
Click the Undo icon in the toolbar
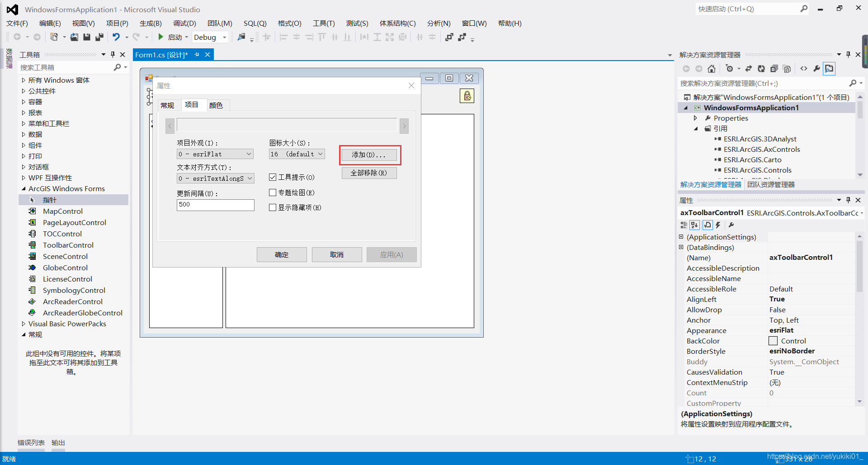coord(116,37)
